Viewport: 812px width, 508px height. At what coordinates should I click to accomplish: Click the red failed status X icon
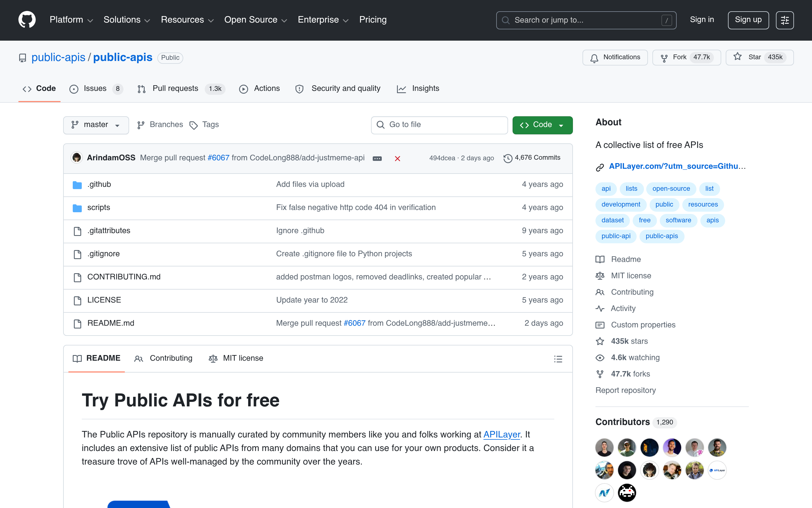point(397,158)
